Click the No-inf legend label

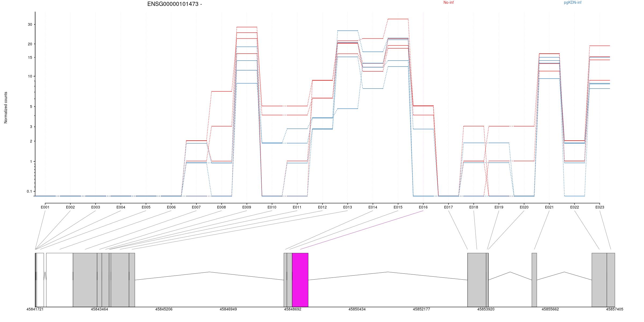pyautogui.click(x=448, y=3)
